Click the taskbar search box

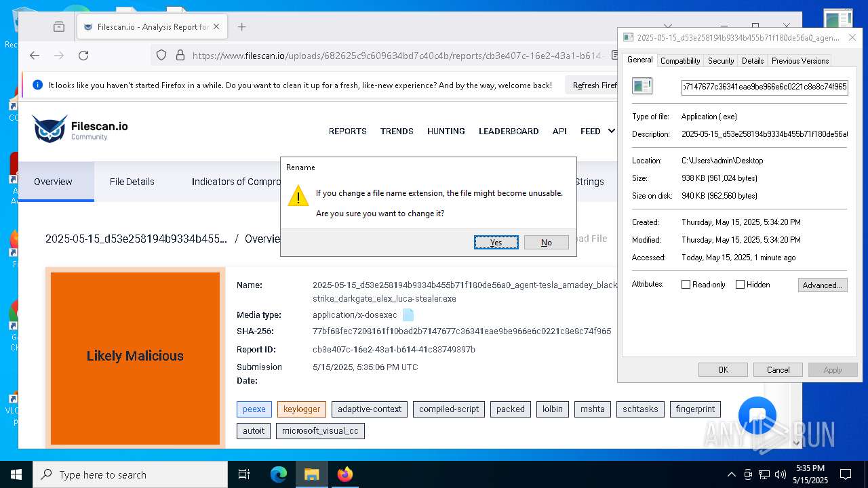click(130, 474)
